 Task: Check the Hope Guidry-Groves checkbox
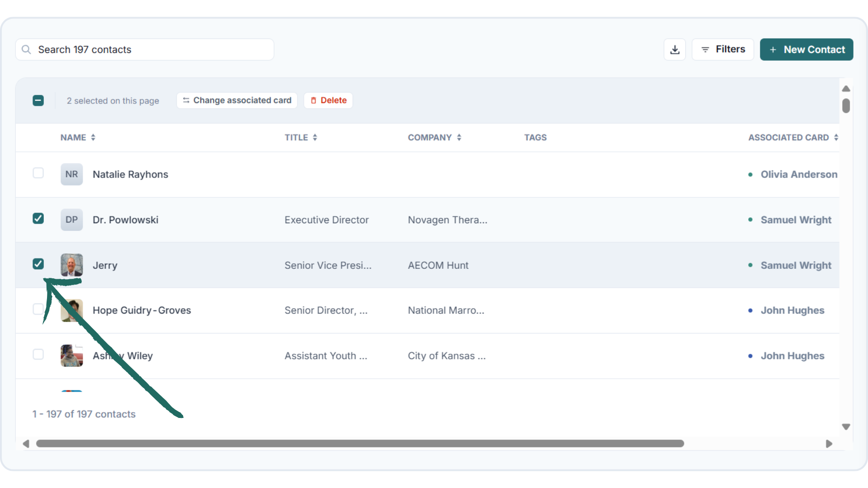point(38,309)
